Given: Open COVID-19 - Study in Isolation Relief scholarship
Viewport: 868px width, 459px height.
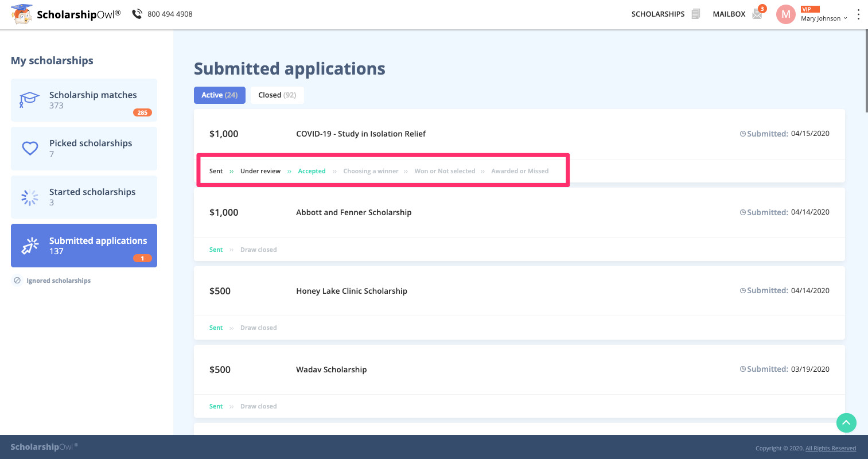Looking at the screenshot, I should pyautogui.click(x=361, y=134).
